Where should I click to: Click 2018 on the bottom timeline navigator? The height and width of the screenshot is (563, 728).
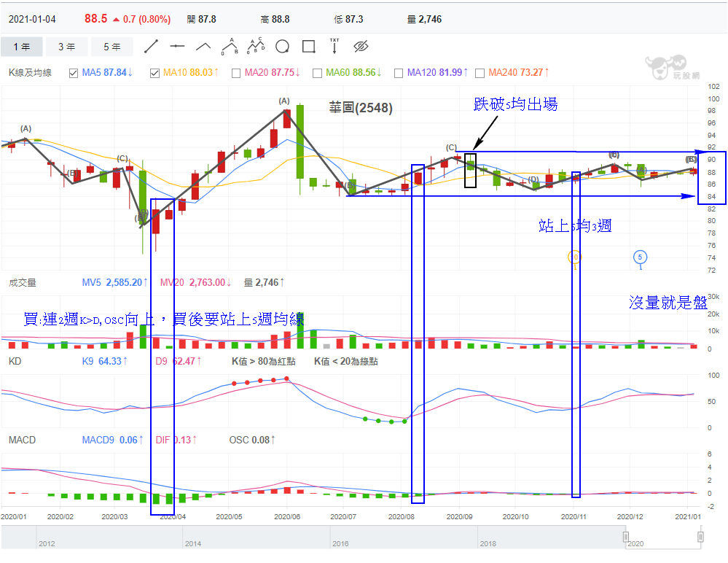coord(488,543)
